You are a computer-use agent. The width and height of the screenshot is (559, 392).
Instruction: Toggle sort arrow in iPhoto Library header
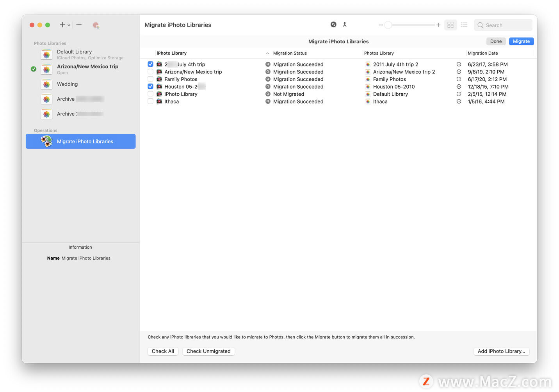coord(267,53)
